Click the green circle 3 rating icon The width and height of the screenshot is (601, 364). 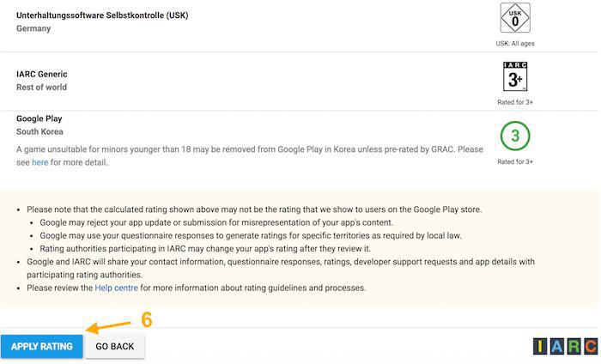click(515, 136)
